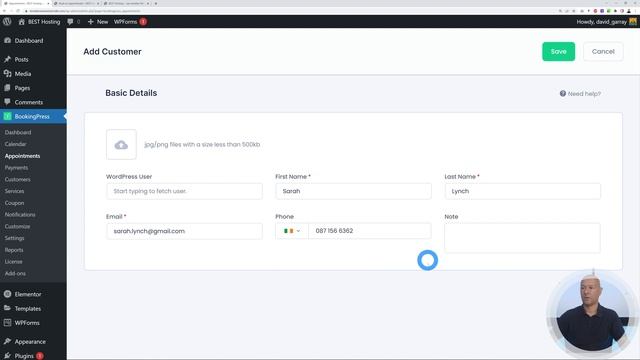Click the Media icon in sidebar
Image resolution: width=640 pixels, height=360 pixels.
pos(7,73)
